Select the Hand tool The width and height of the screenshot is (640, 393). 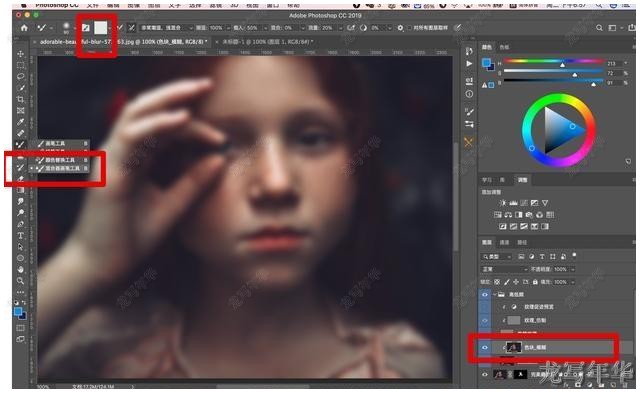(x=20, y=269)
